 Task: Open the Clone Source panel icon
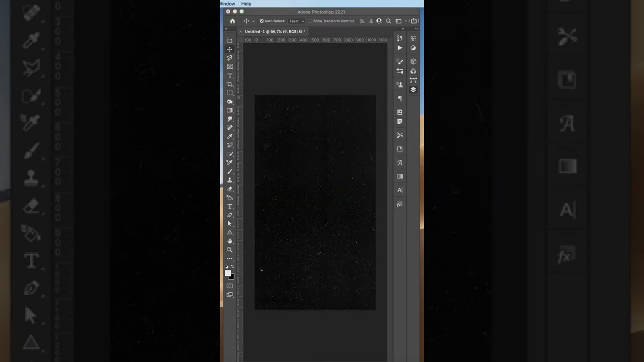coord(399,84)
